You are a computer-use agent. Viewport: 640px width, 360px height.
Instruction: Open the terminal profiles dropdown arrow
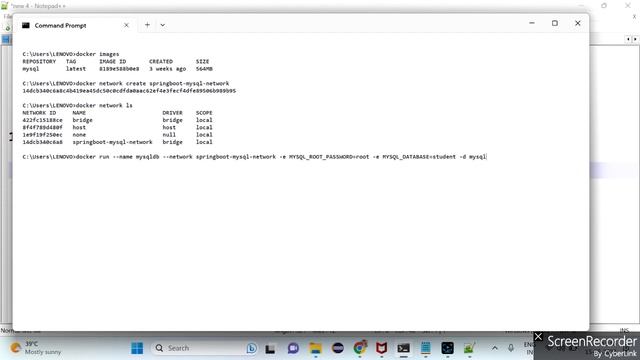click(162, 25)
